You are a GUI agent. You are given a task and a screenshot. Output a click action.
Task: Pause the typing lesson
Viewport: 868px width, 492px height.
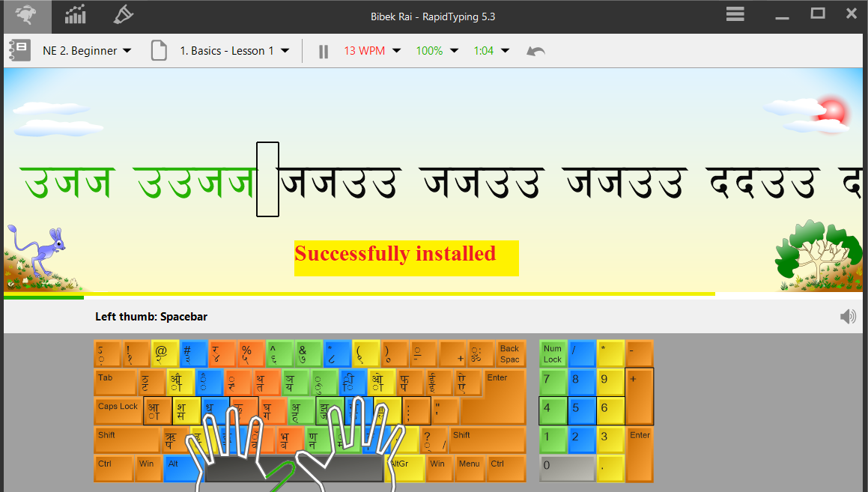(323, 51)
